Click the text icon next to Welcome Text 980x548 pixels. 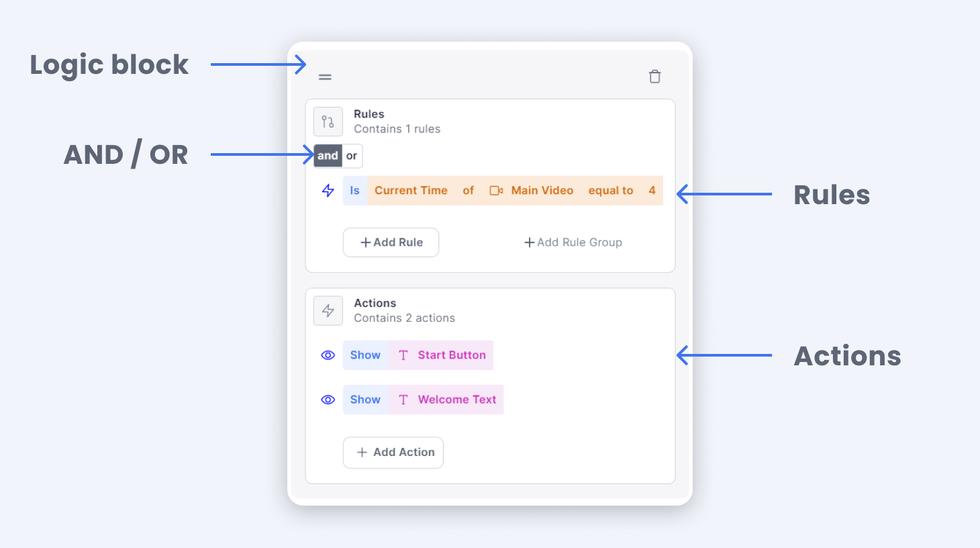pyautogui.click(x=403, y=400)
